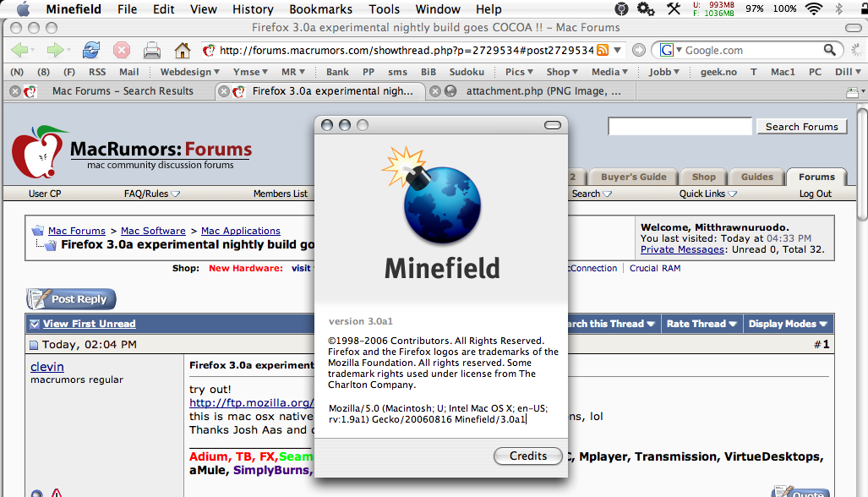Open the new tab icon at tab bar end
This screenshot has height=497, width=868.
[853, 92]
